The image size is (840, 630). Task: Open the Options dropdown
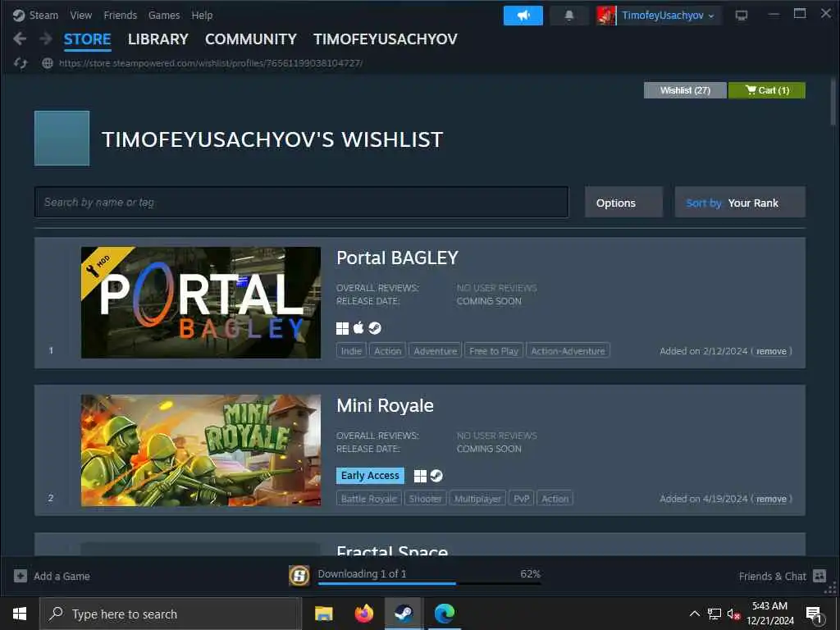pos(623,203)
